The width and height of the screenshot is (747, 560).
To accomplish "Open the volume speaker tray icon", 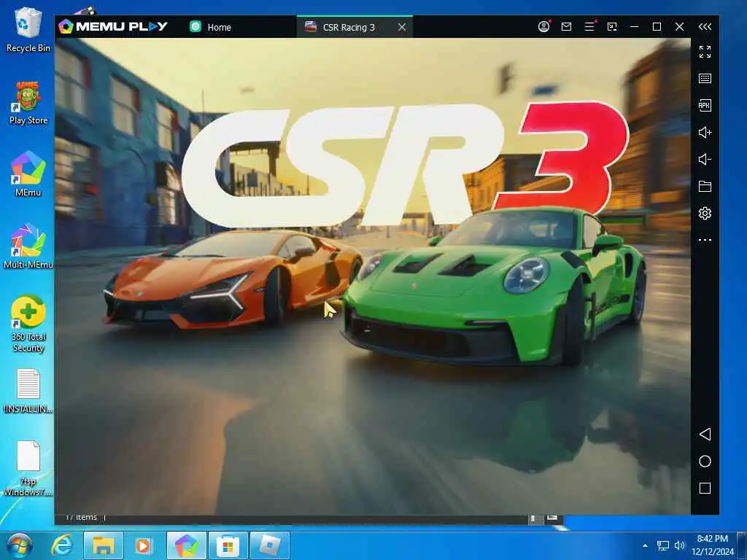I will (x=679, y=545).
